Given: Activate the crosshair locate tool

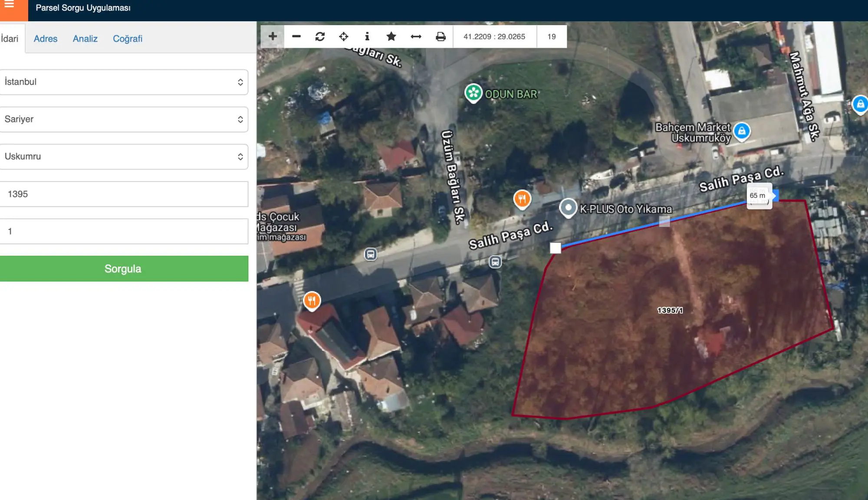Looking at the screenshot, I should [344, 36].
